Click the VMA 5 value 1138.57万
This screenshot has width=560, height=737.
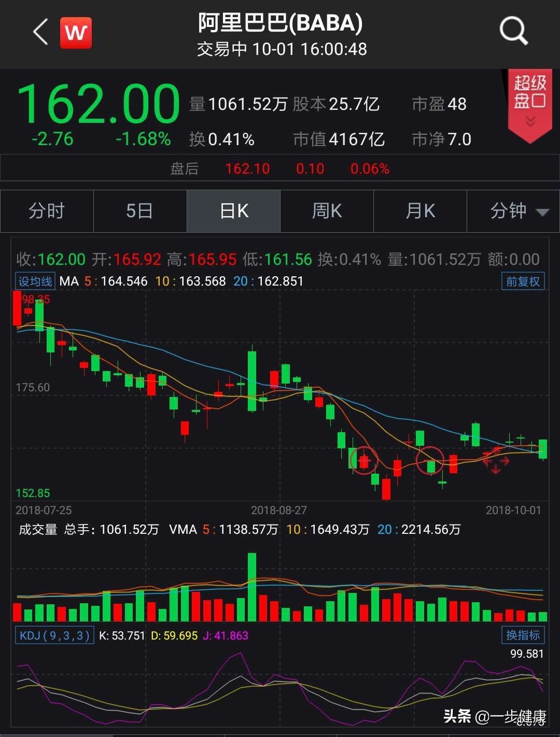[x=248, y=529]
